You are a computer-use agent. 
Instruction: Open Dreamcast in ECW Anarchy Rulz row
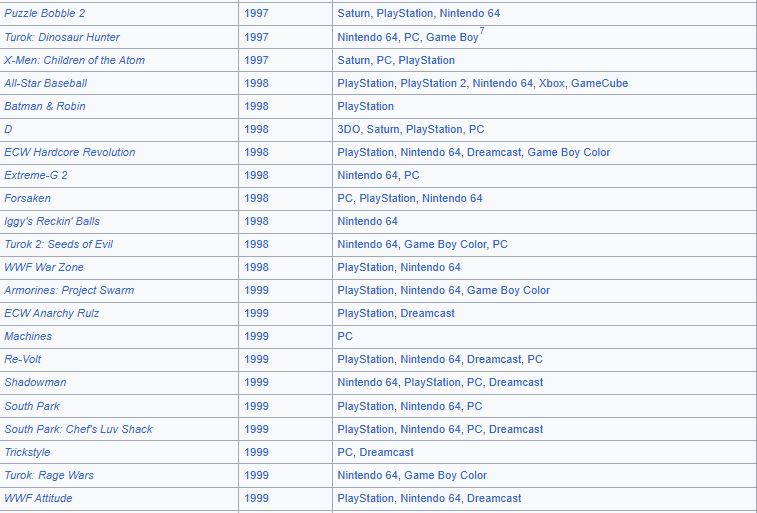pos(428,313)
